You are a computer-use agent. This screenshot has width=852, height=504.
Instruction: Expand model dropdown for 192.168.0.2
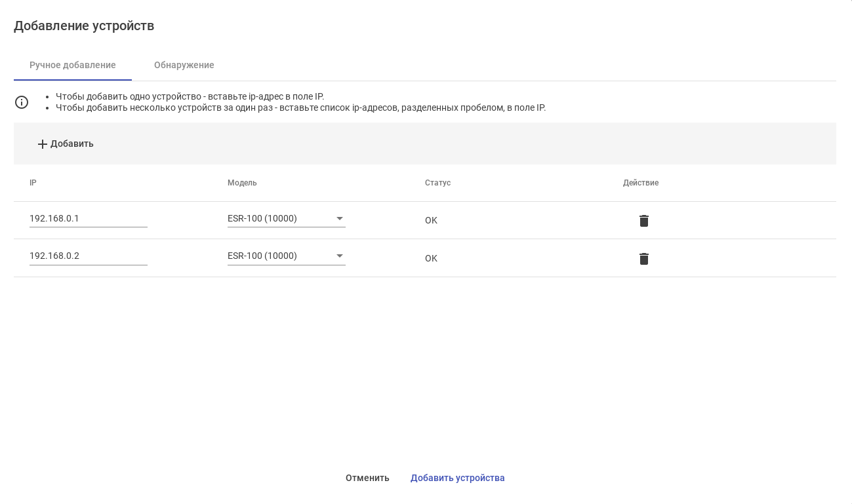click(286, 256)
